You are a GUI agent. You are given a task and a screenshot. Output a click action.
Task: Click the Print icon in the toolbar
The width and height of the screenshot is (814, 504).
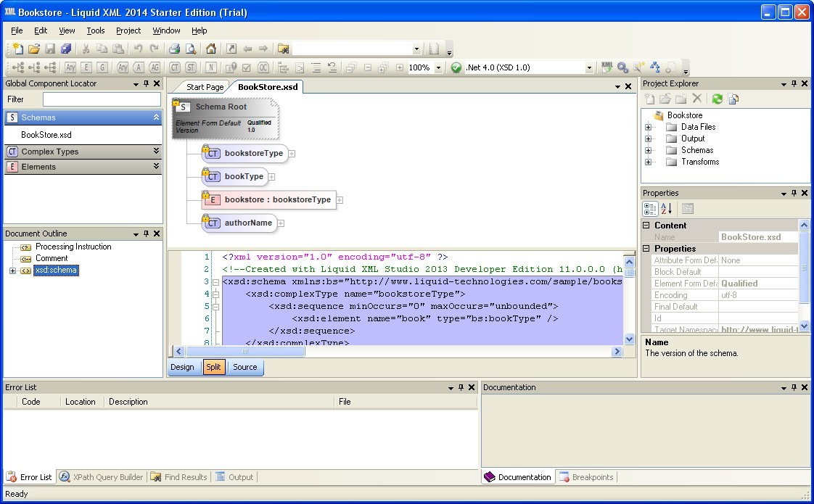point(174,49)
